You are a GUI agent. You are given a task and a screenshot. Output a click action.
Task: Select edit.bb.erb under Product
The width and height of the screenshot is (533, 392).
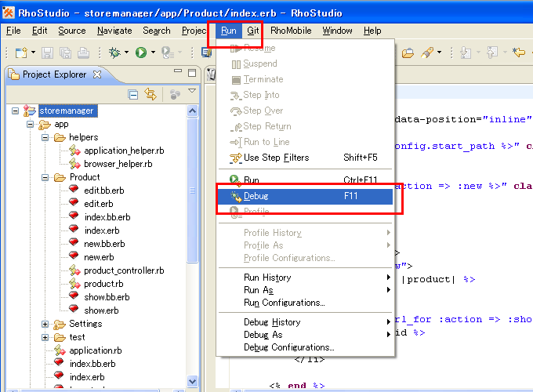[104, 191]
